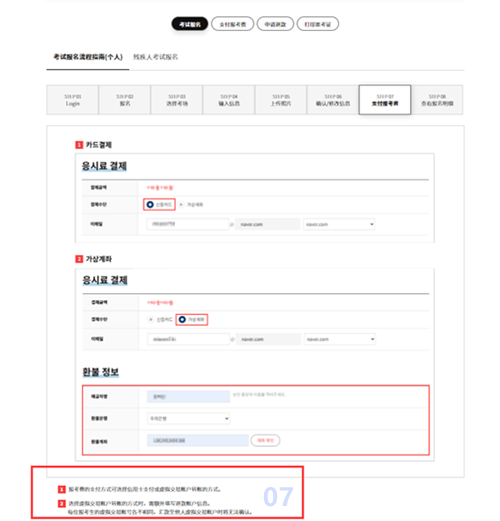Viewport: 500px width, 521px height.
Task: Expand email domain dropdown in card payment section
Action: click(x=339, y=224)
